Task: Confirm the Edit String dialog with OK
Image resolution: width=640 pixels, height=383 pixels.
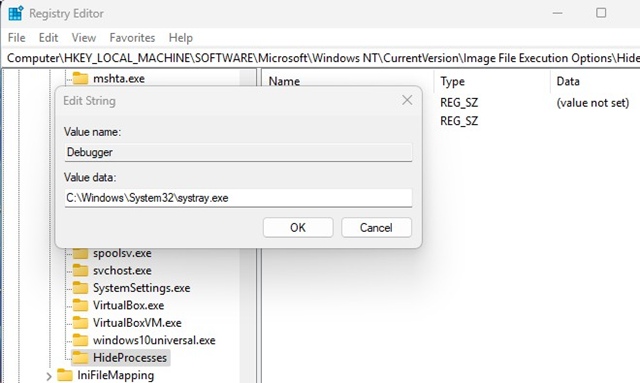Action: [x=298, y=227]
